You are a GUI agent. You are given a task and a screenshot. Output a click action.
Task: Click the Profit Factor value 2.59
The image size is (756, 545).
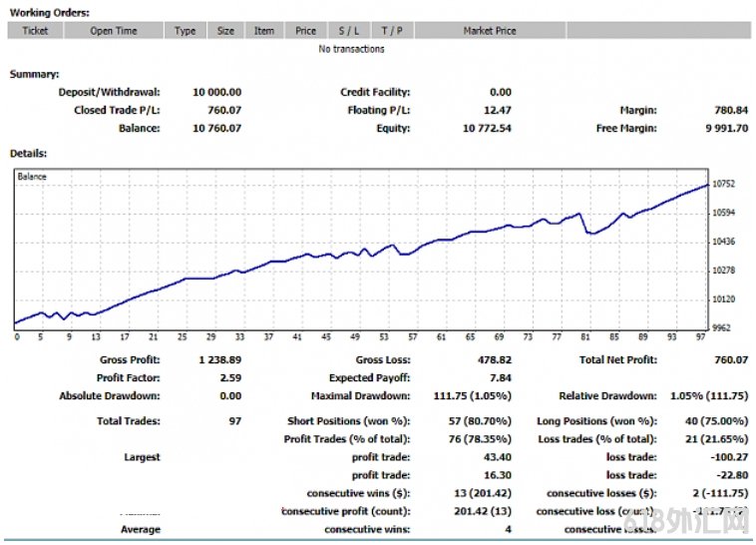pos(230,378)
